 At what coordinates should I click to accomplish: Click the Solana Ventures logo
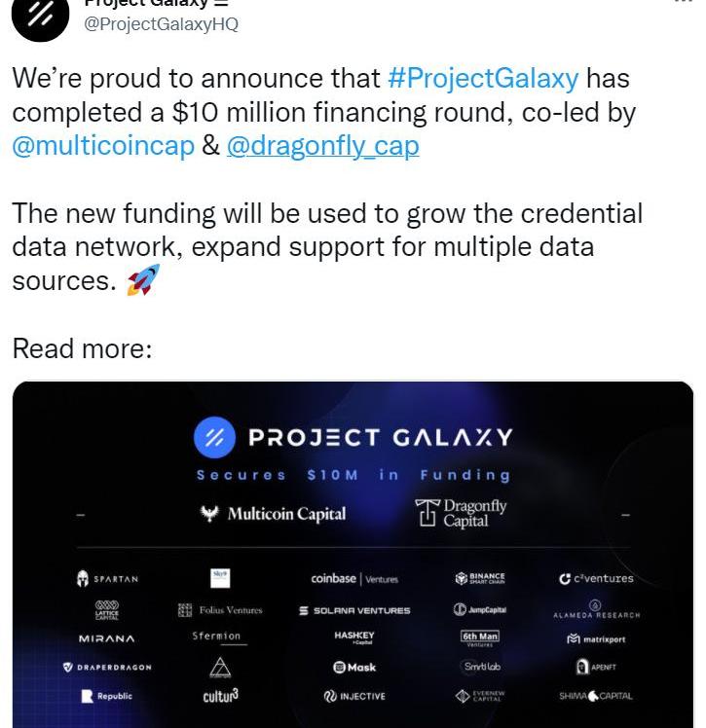(x=354, y=610)
